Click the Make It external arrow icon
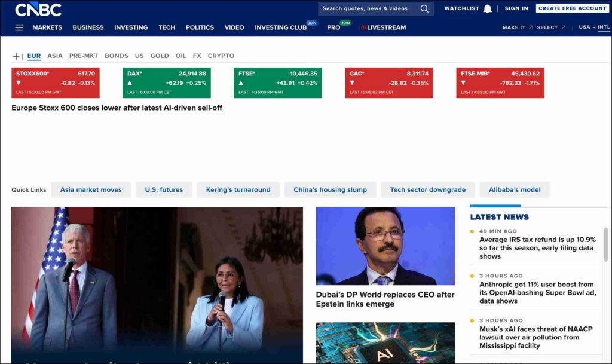 [531, 27]
